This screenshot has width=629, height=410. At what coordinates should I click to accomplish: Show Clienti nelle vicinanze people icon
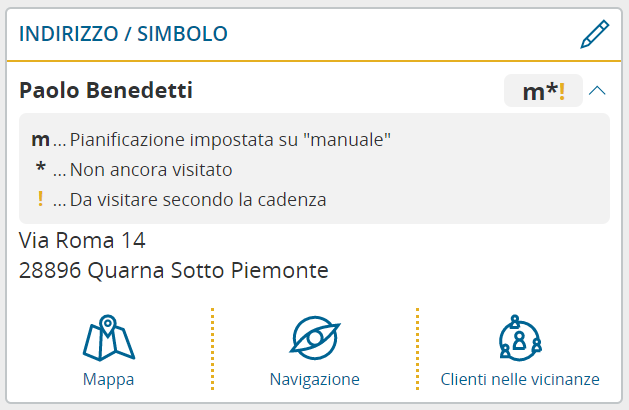point(520,338)
